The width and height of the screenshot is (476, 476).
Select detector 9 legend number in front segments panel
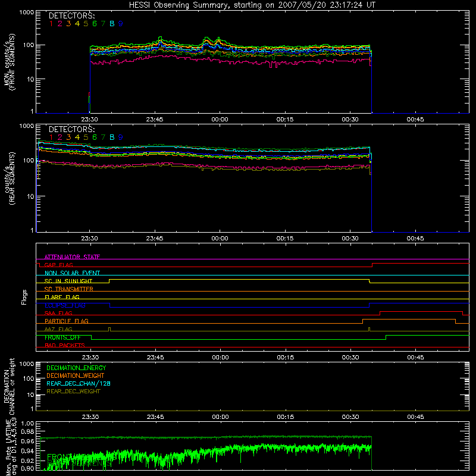(121, 24)
